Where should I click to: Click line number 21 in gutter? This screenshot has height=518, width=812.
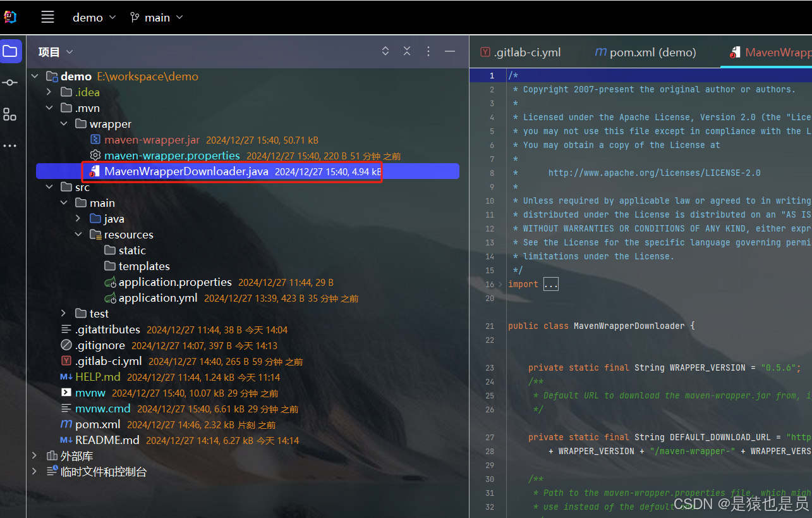490,326
